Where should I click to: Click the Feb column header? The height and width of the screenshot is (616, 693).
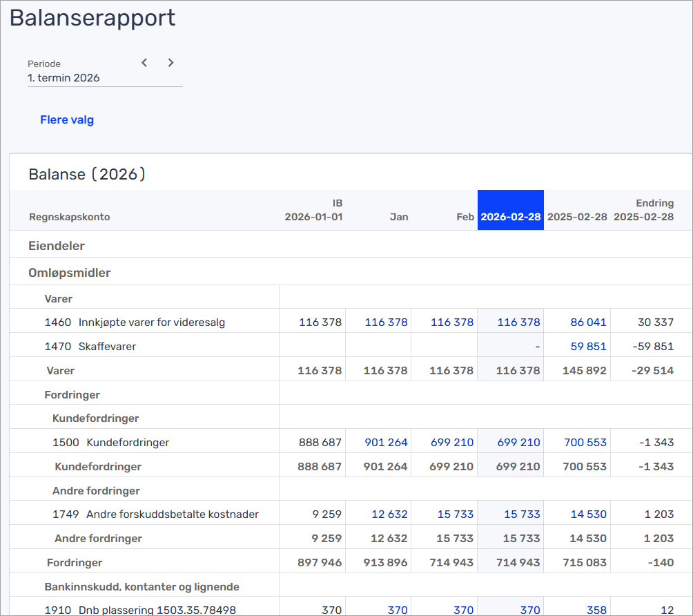pos(465,217)
